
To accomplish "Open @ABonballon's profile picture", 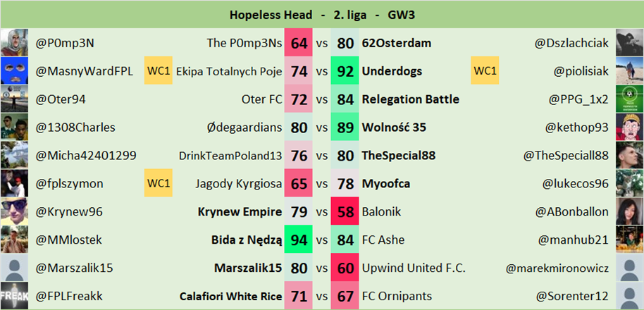I will [x=629, y=211].
